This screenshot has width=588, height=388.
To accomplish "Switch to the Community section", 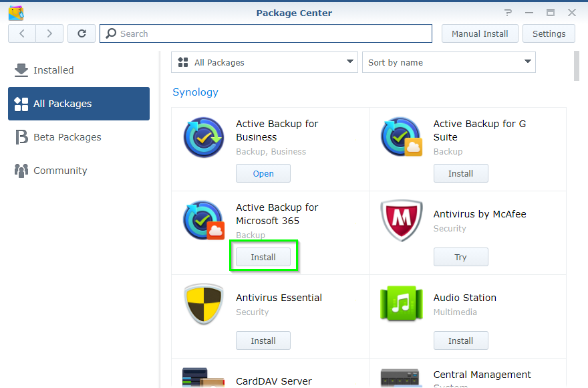I will coord(79,171).
